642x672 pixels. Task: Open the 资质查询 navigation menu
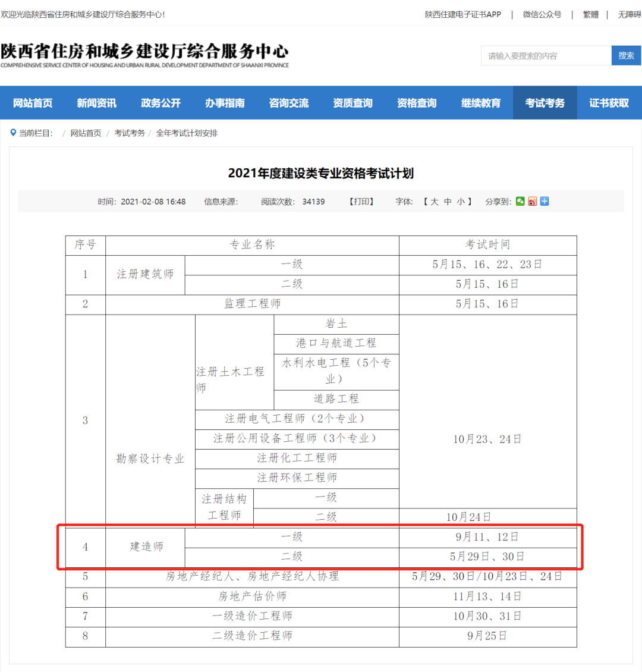(x=353, y=102)
